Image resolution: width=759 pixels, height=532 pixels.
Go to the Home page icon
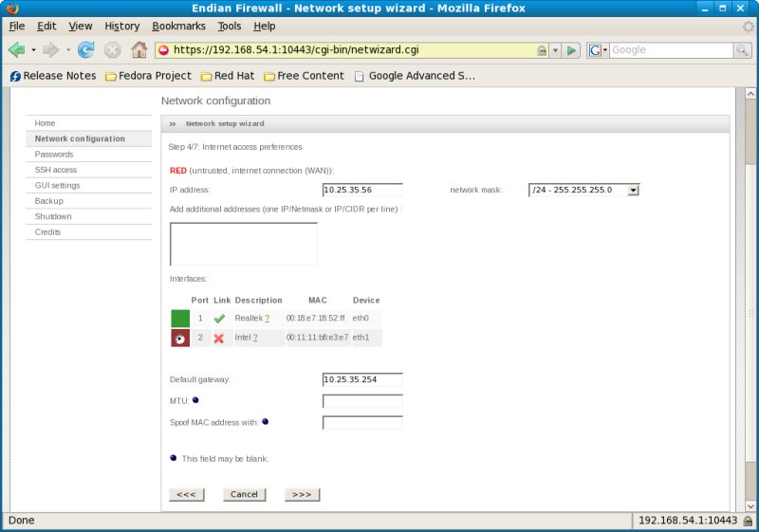click(x=139, y=50)
